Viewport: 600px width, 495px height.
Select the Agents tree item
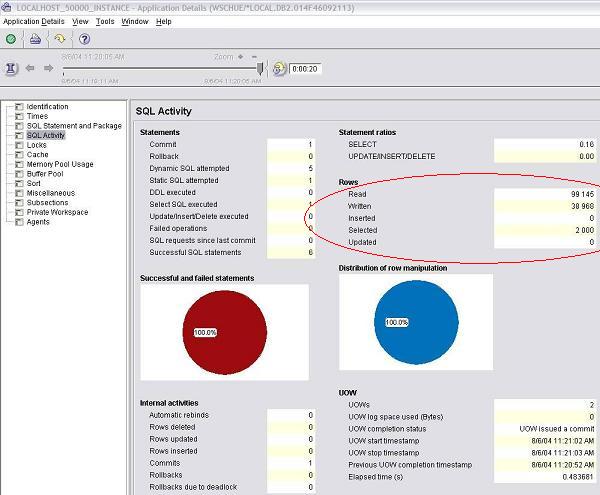click(38, 222)
